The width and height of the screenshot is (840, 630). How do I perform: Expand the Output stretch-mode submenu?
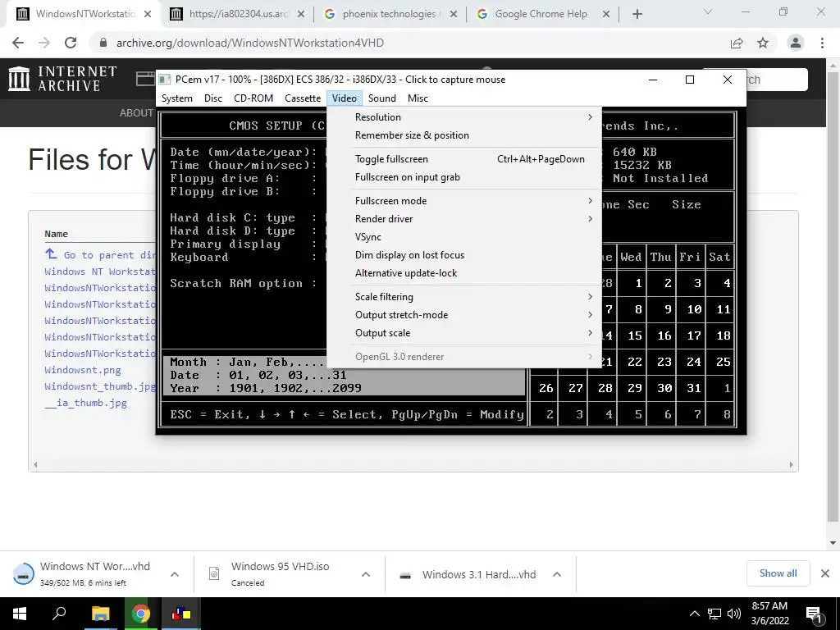[464, 315]
